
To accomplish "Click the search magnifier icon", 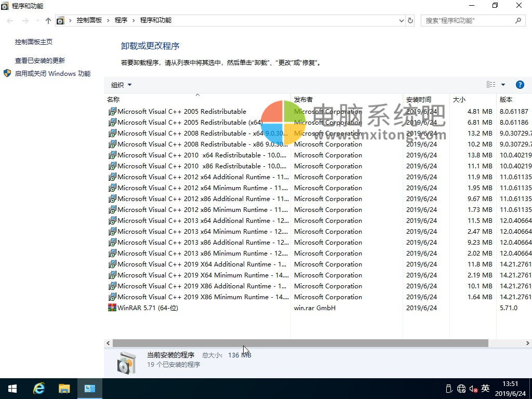I will pos(518,21).
